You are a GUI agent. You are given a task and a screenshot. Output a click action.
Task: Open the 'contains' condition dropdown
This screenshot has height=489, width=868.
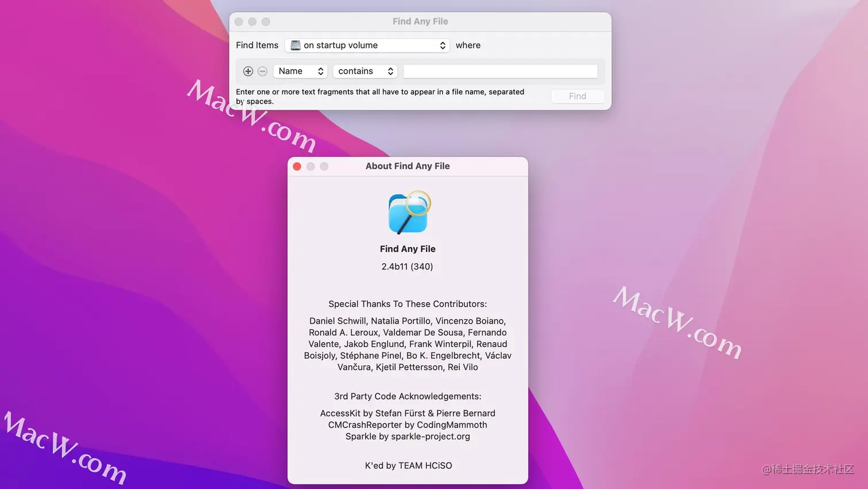[x=365, y=71]
